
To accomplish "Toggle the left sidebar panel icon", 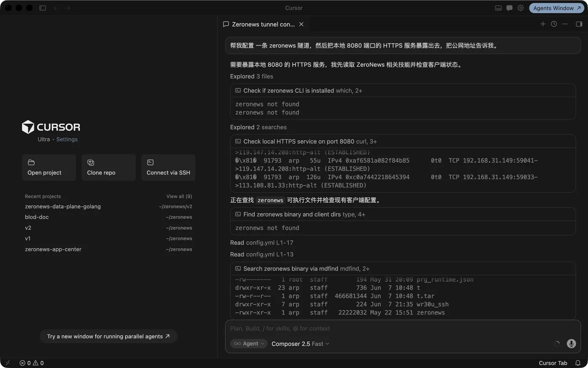I will pyautogui.click(x=42, y=8).
